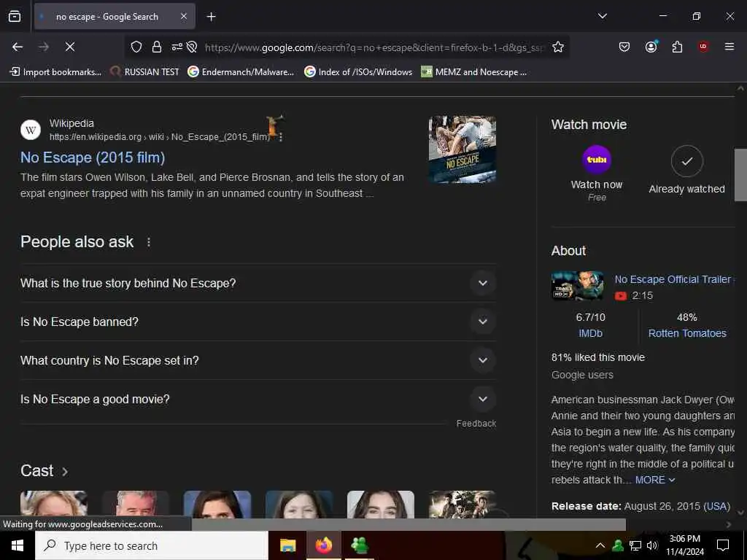Open the Cast section arrow

(65, 472)
